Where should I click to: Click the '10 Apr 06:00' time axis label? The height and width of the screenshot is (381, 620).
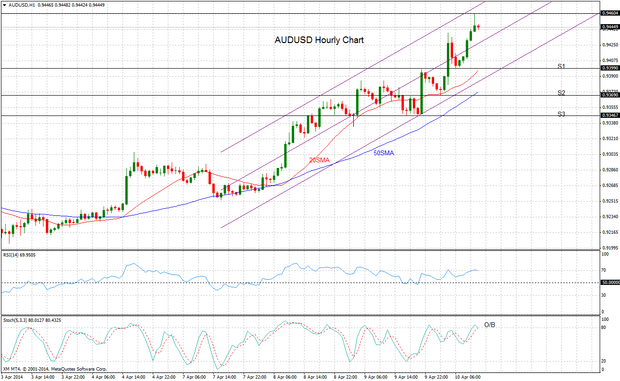(468, 377)
